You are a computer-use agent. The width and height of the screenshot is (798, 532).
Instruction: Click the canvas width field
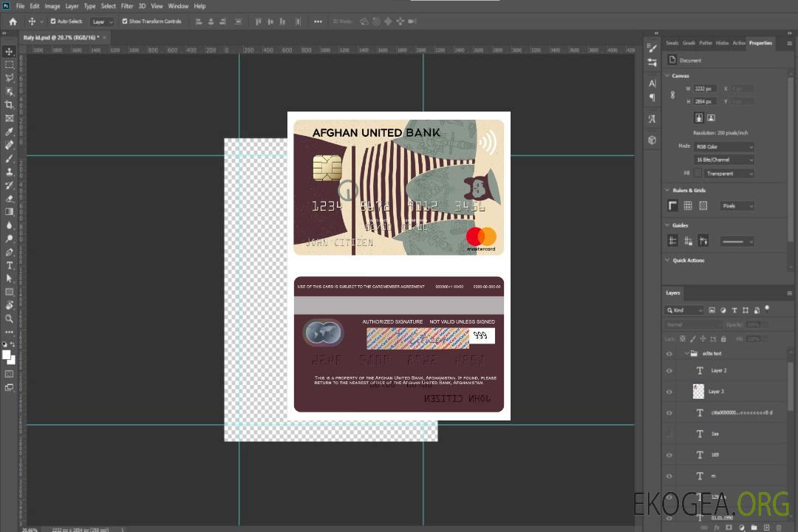pyautogui.click(x=704, y=89)
